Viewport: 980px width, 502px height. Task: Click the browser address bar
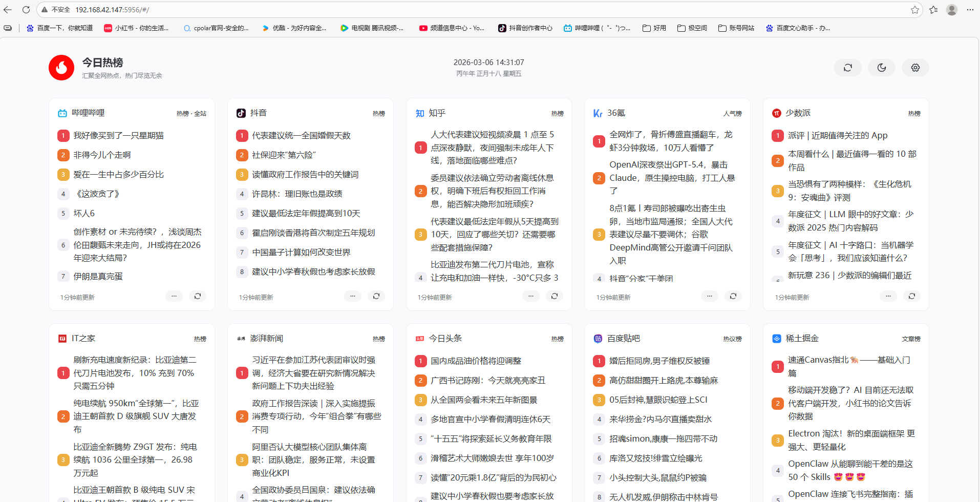[461, 10]
